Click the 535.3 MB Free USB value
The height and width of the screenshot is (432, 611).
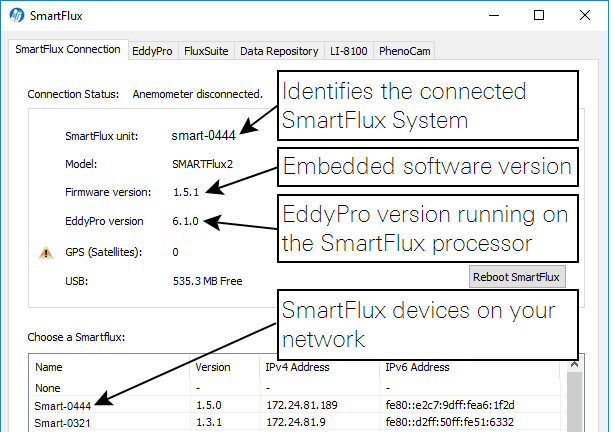pyautogui.click(x=208, y=281)
